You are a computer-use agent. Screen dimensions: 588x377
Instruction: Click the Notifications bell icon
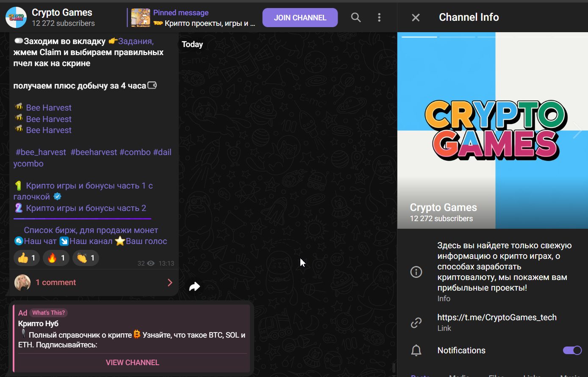click(416, 350)
